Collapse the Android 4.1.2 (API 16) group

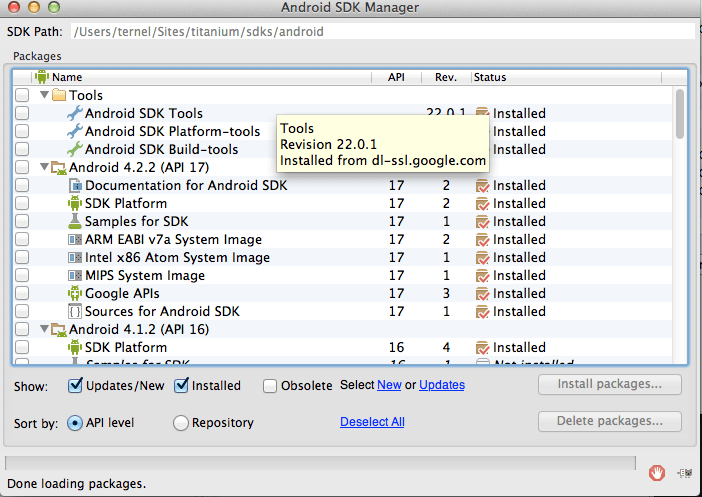coord(44,330)
